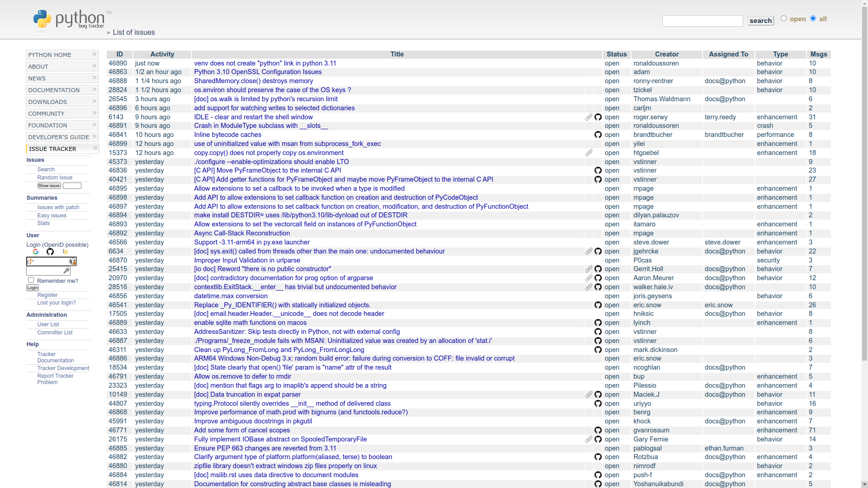Click the paperclip icon for issue 26175

[589, 439]
